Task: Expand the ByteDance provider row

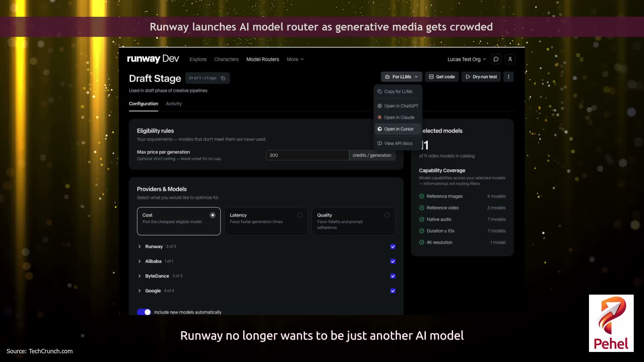Action: pyautogui.click(x=140, y=276)
